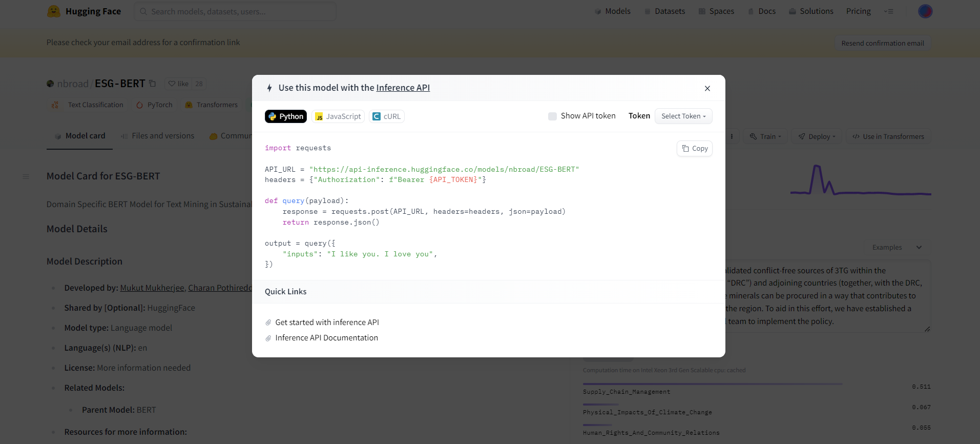The height and width of the screenshot is (444, 980).
Task: Go to Models in the top navigation
Action: coord(612,11)
